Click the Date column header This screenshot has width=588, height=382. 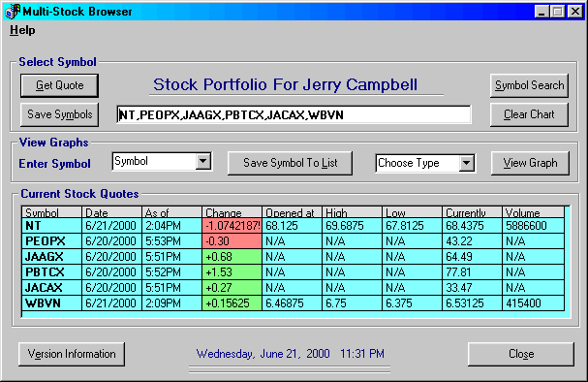tap(111, 212)
